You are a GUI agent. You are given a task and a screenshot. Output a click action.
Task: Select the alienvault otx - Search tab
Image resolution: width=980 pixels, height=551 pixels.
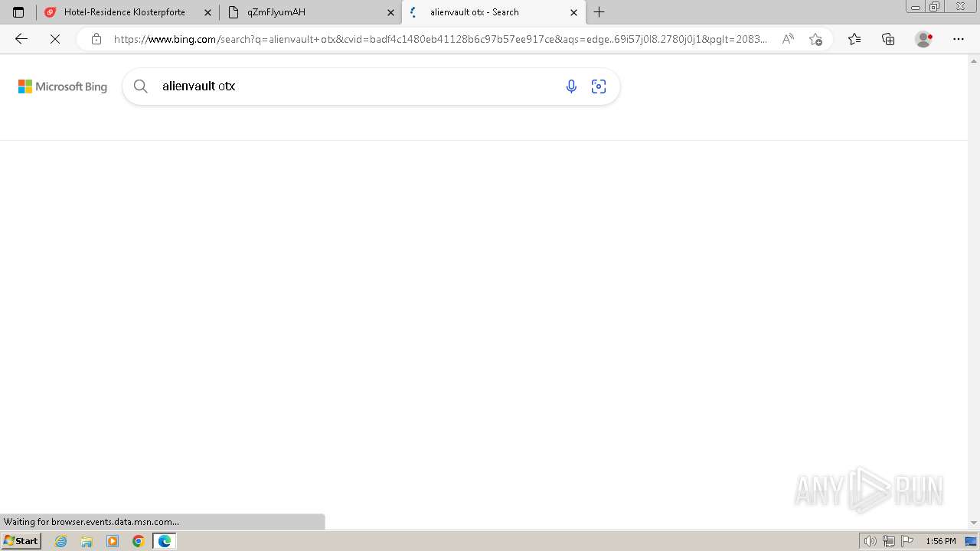click(494, 12)
